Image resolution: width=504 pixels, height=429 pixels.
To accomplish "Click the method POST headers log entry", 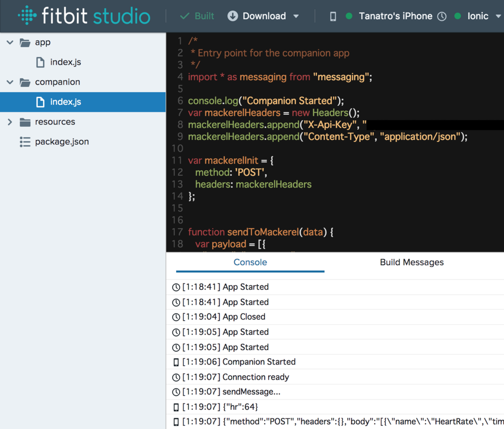I will point(343,422).
